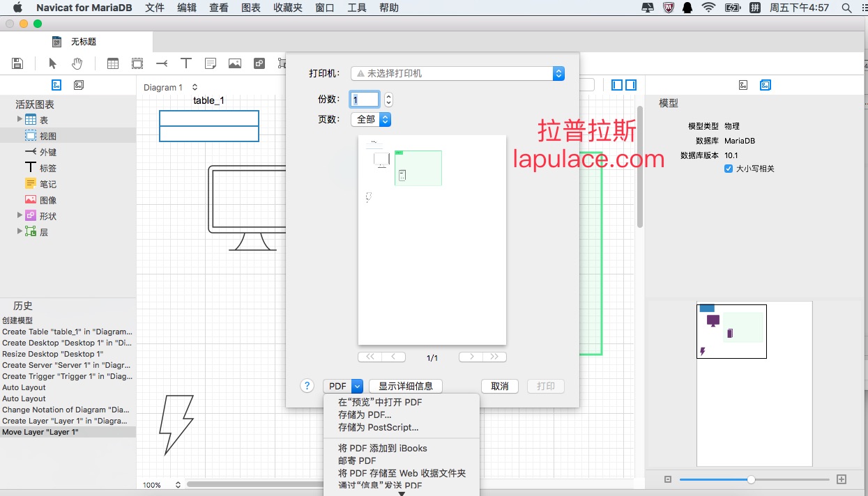The image size is (868, 496).
Task: Click the print preview page thumbnail
Action: (432, 240)
